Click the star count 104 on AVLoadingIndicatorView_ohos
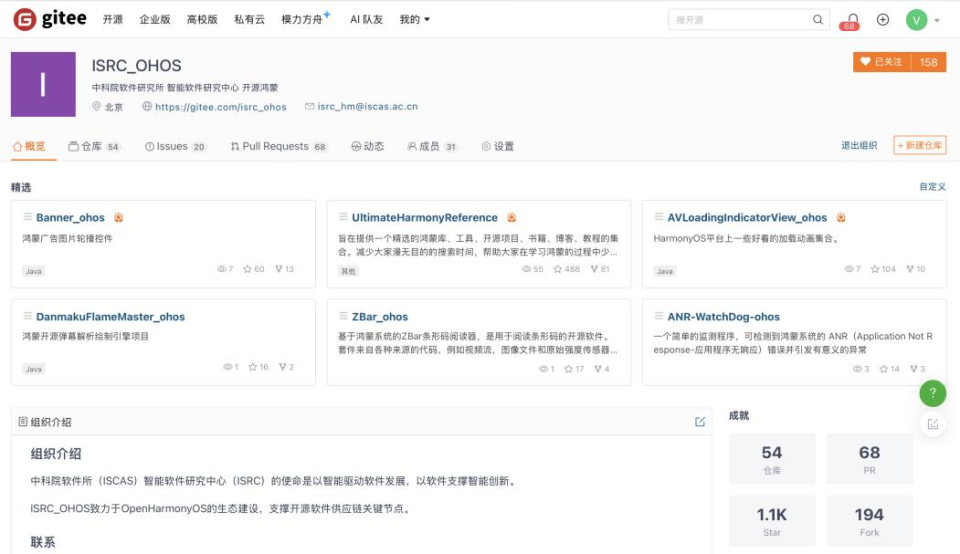Image resolution: width=960 pixels, height=554 pixels. pyautogui.click(x=883, y=269)
